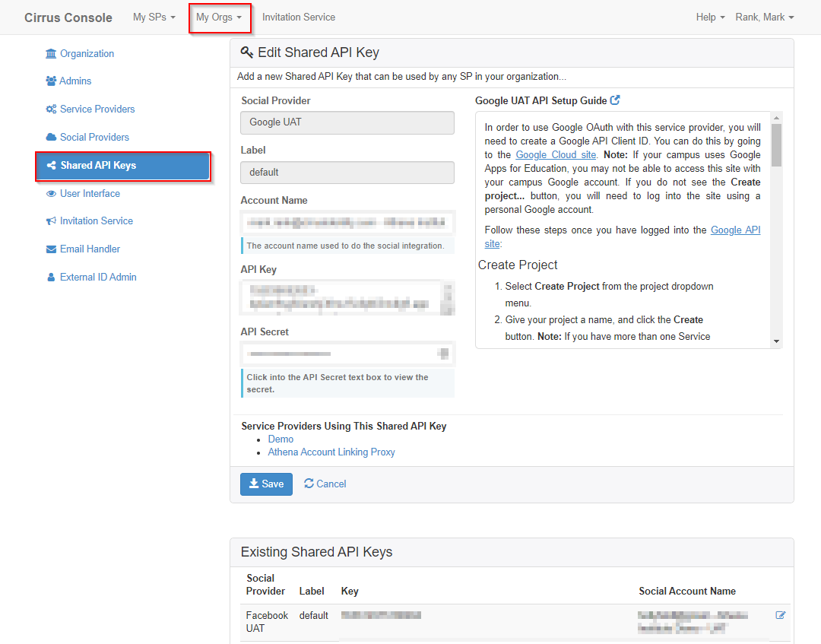Viewport: 821px width, 644px height.
Task: Click the Social Provider Google UAT field
Action: pos(347,122)
